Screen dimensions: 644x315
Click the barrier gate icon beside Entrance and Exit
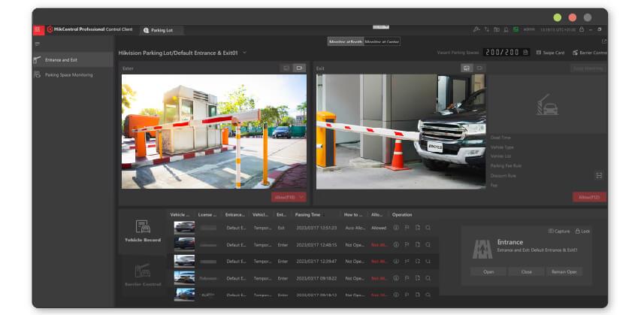pyautogui.click(x=38, y=60)
